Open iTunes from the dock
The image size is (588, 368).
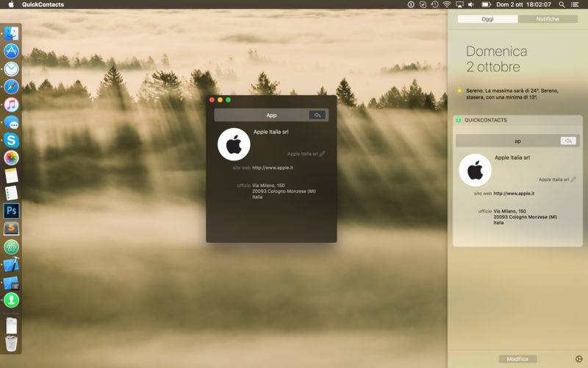11,105
